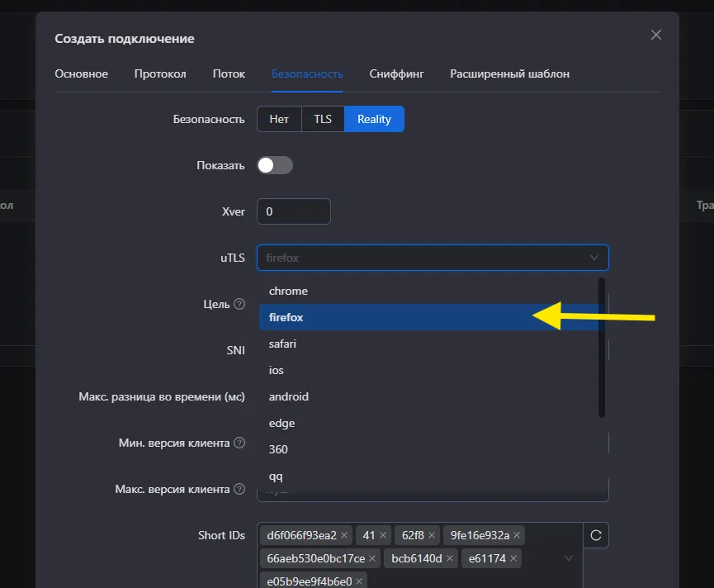Choose TLS security option
714x588 pixels.
tap(323, 119)
